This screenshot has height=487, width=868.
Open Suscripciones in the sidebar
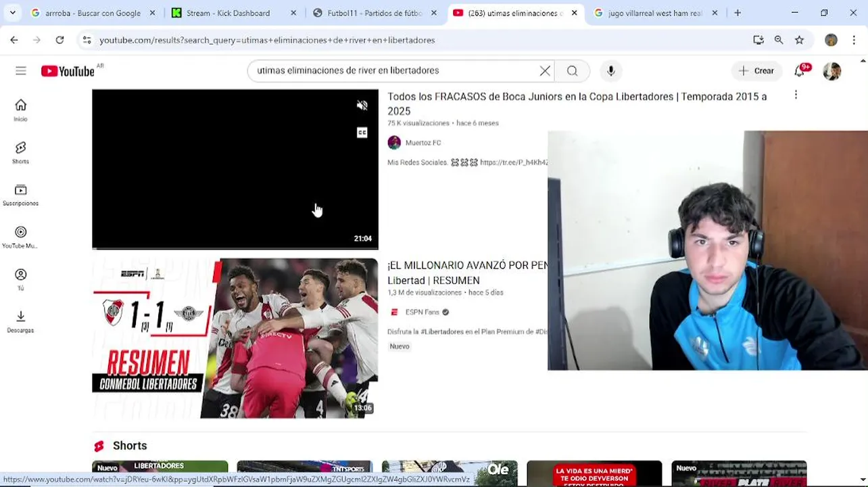[20, 195]
